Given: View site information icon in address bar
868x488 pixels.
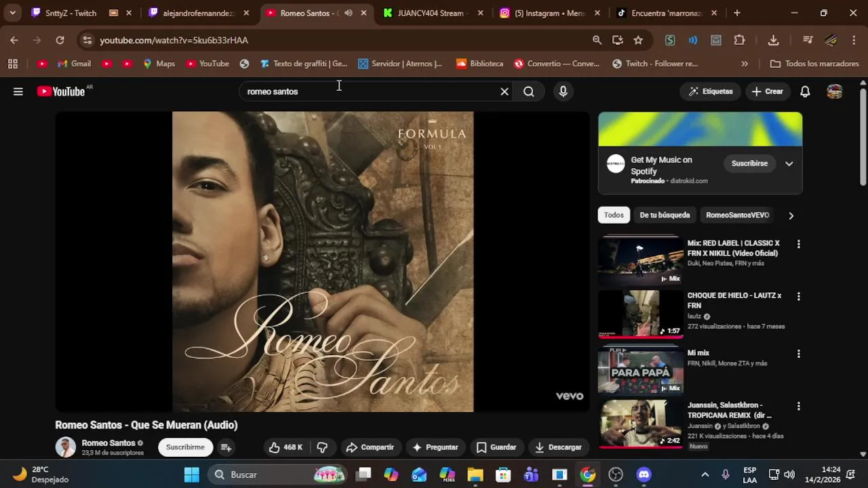Looking at the screenshot, I should click(x=87, y=40).
